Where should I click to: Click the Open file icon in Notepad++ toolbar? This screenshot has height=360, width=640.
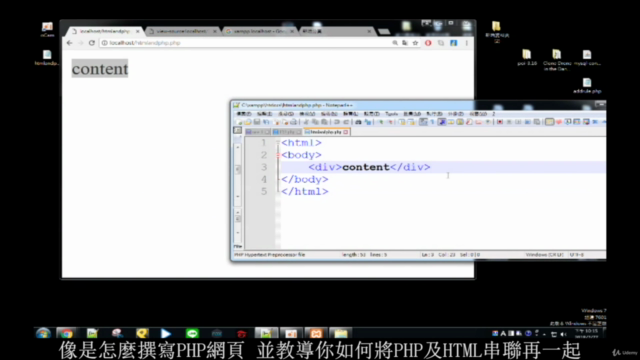248,122
